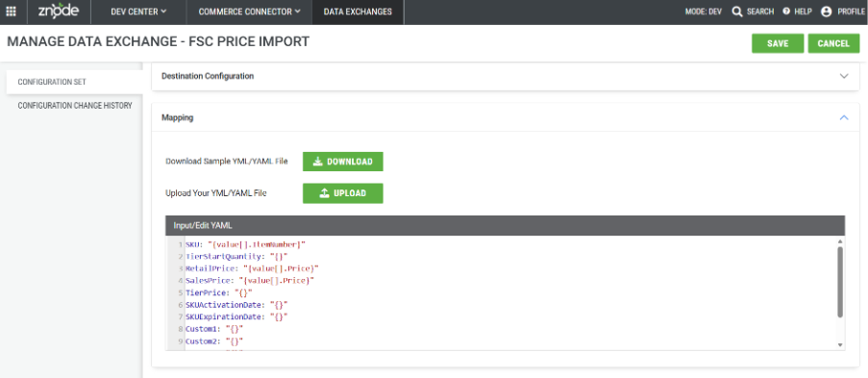The width and height of the screenshot is (868, 378).
Task: Click the Destination Configuration header
Action: click(506, 76)
